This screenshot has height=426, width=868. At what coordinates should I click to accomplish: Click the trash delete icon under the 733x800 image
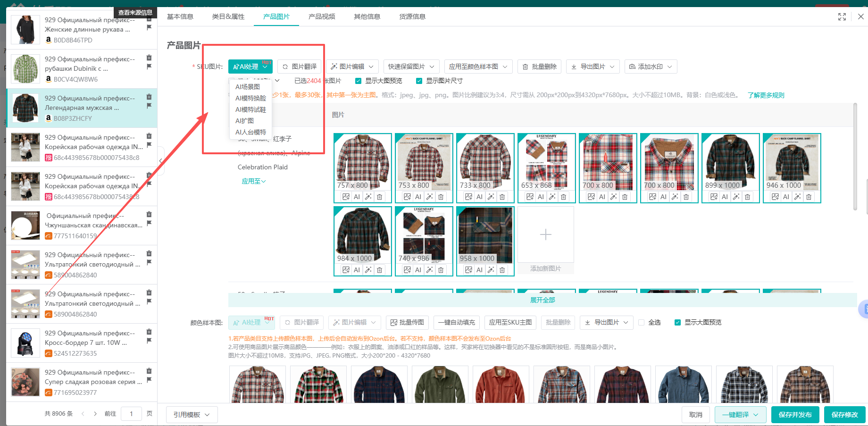click(x=502, y=197)
